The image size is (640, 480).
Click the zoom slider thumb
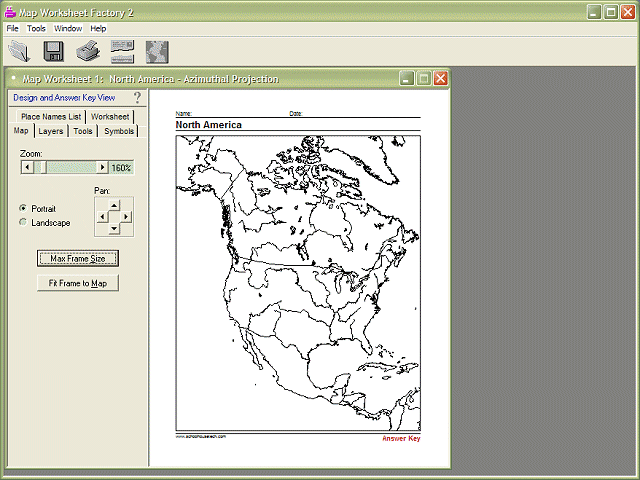point(40,167)
